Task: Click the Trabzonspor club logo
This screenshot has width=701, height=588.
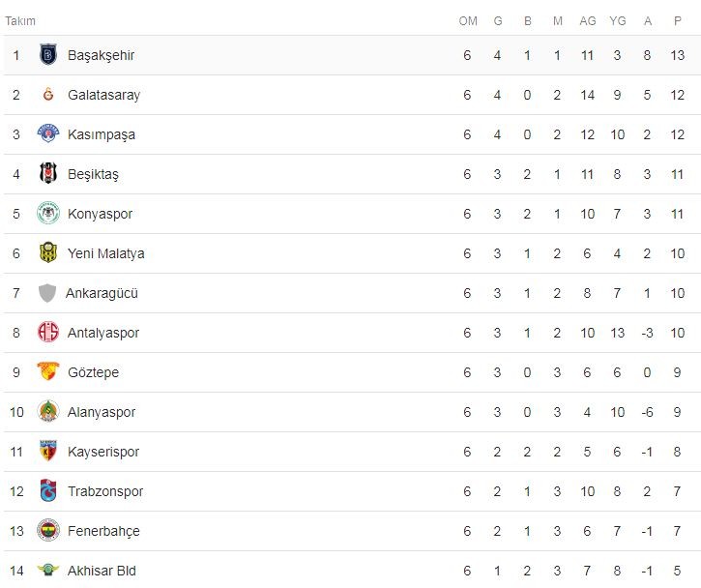Action: 47,491
